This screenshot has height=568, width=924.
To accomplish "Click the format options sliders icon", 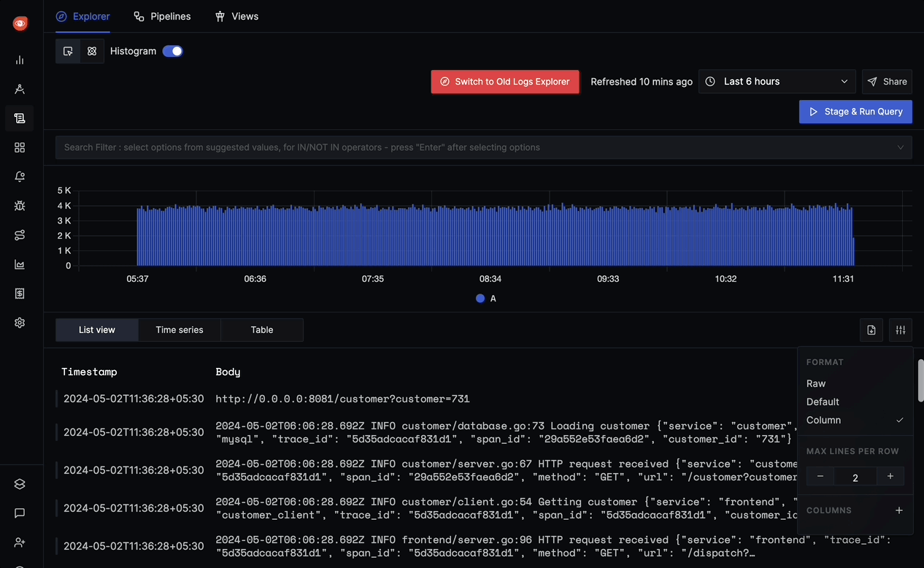I will tap(901, 330).
